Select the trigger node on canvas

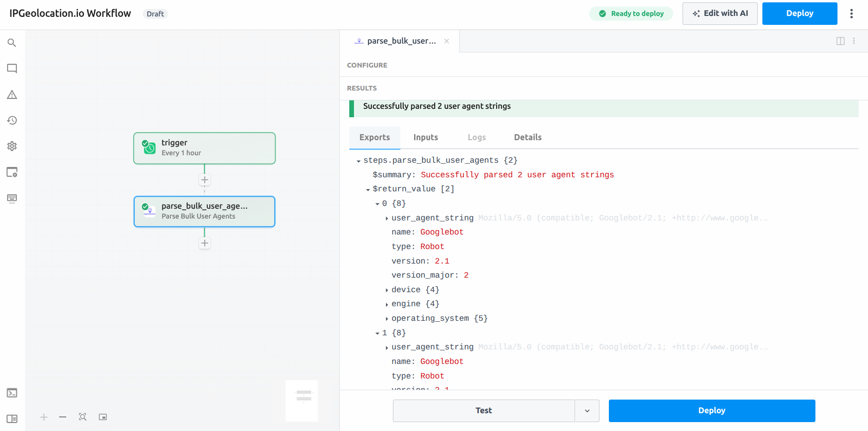click(204, 148)
